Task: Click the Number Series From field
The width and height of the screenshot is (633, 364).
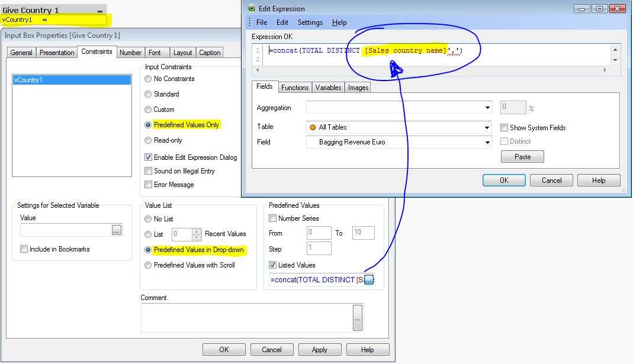Action: [x=319, y=233]
